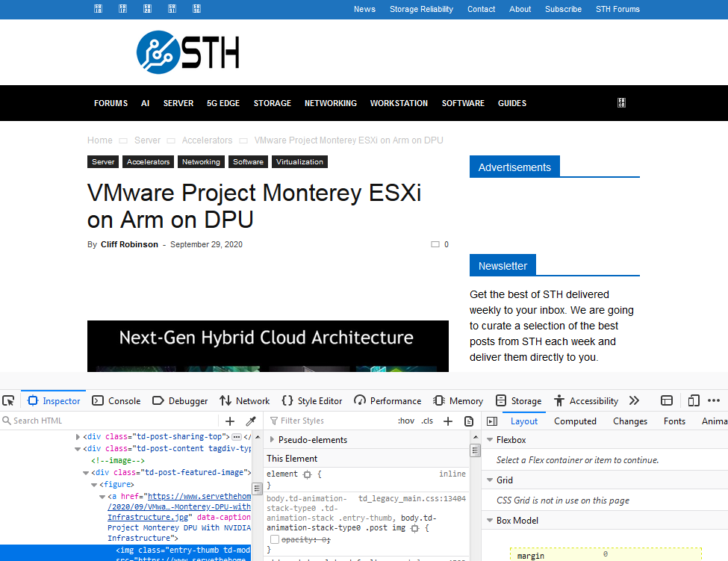This screenshot has width=728, height=561.
Task: Click the Accessibility figure icon
Action: pos(559,401)
